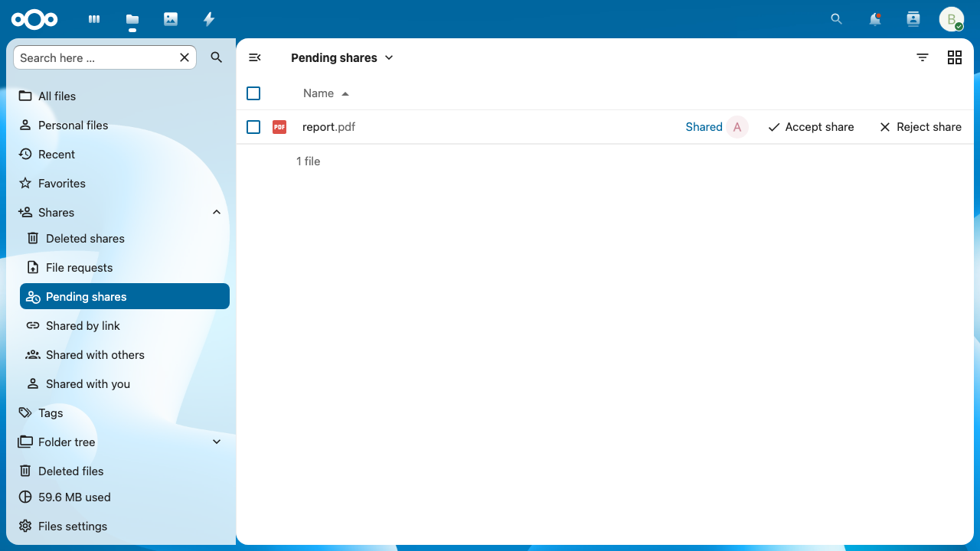Image resolution: width=980 pixels, height=551 pixels.
Task: Open notifications bell icon
Action: (875, 19)
